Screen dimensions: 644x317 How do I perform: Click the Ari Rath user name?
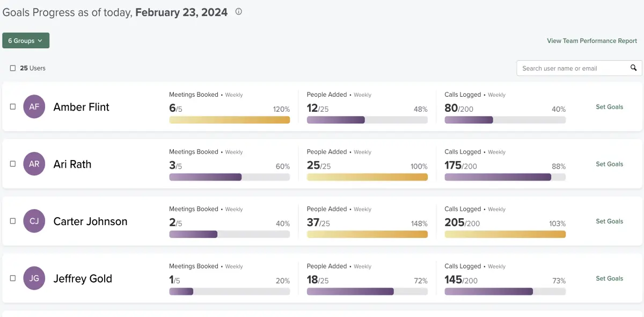(x=72, y=164)
